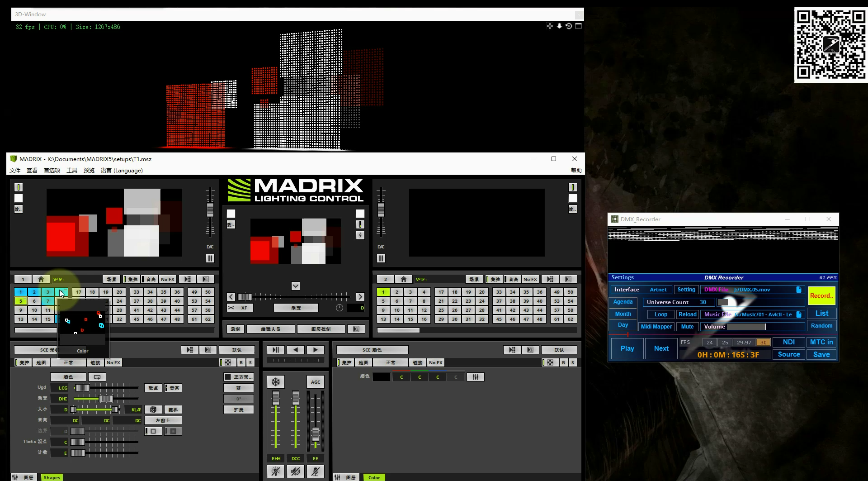
Task: Click the mixer sliders icon next to Shapes tab
Action: [x=15, y=477]
